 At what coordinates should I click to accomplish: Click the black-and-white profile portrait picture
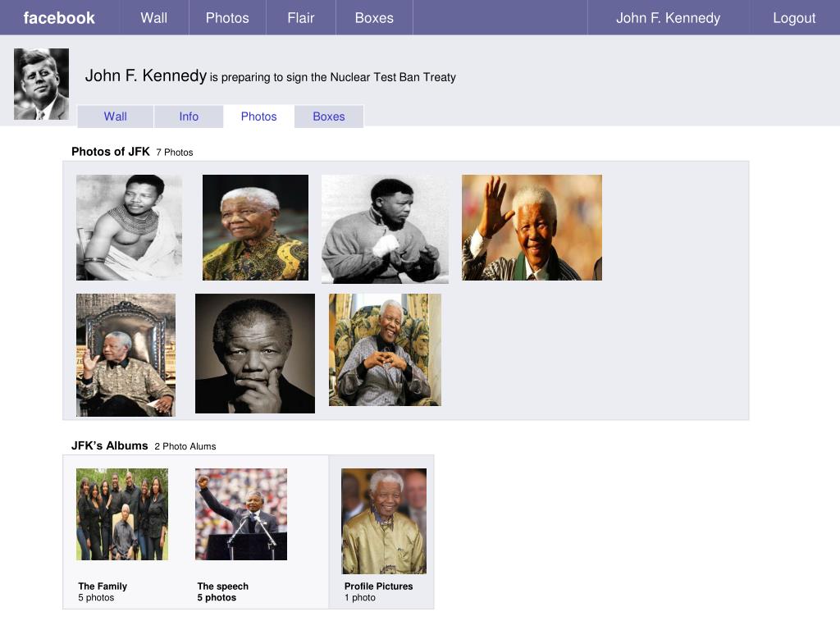tap(41, 84)
